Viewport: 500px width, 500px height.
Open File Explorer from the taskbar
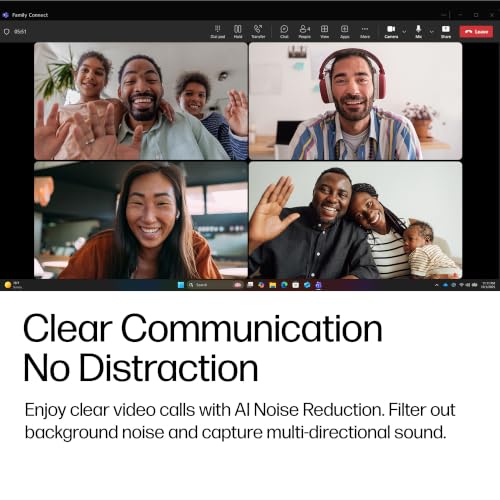tap(273, 285)
